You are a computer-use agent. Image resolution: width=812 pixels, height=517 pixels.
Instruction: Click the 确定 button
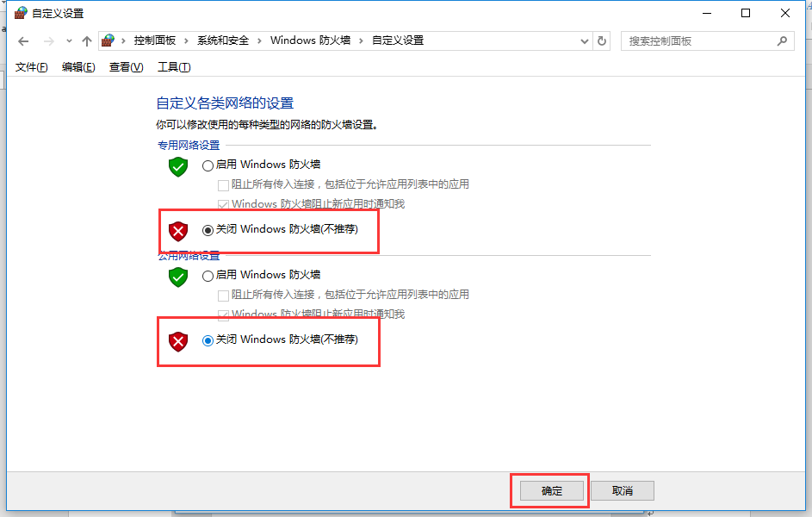551,490
